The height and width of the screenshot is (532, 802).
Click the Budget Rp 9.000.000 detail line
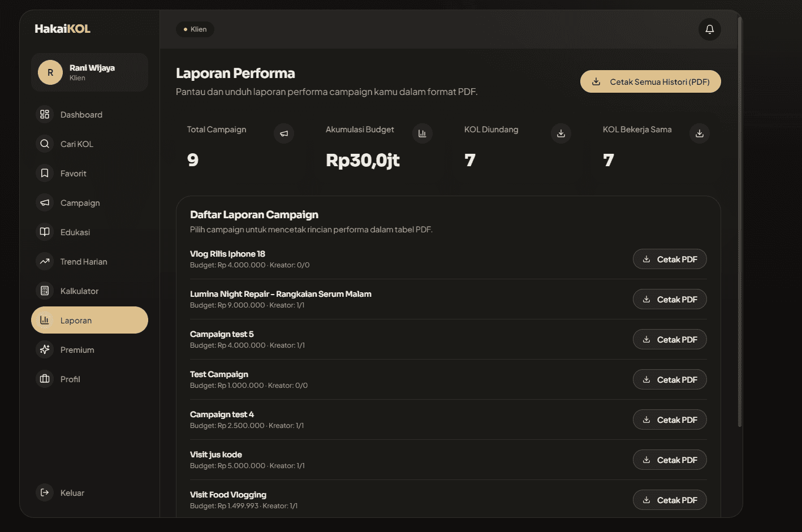tap(247, 305)
